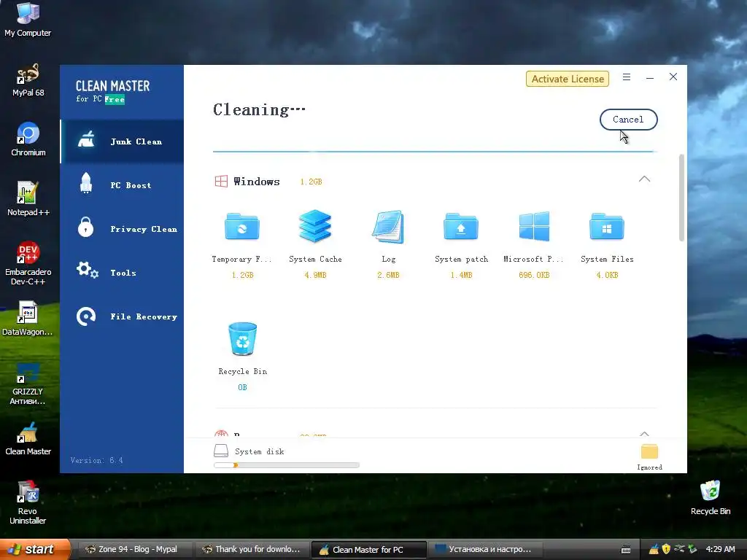Select Recycle Bin on the desktop
This screenshot has width=747, height=560.
tap(711, 498)
